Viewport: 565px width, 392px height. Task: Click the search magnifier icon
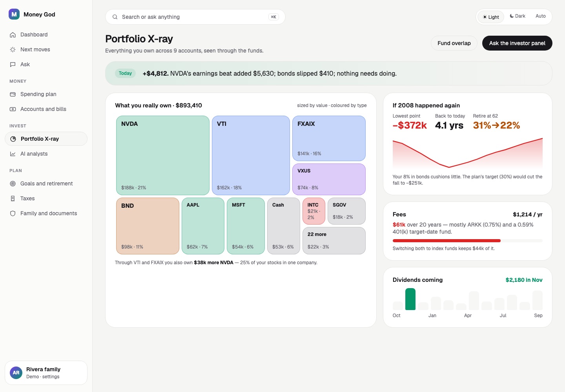(115, 17)
